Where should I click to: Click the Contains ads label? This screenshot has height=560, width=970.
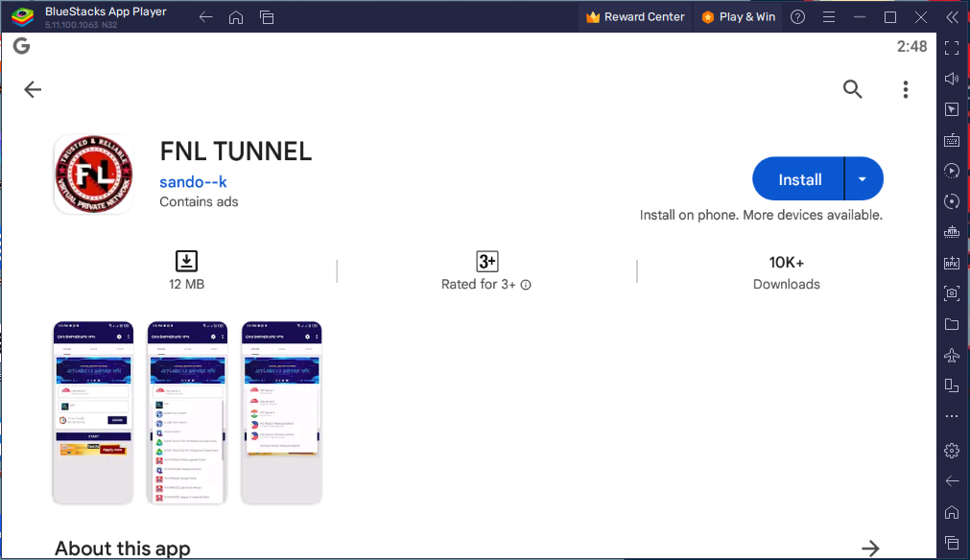tap(199, 202)
